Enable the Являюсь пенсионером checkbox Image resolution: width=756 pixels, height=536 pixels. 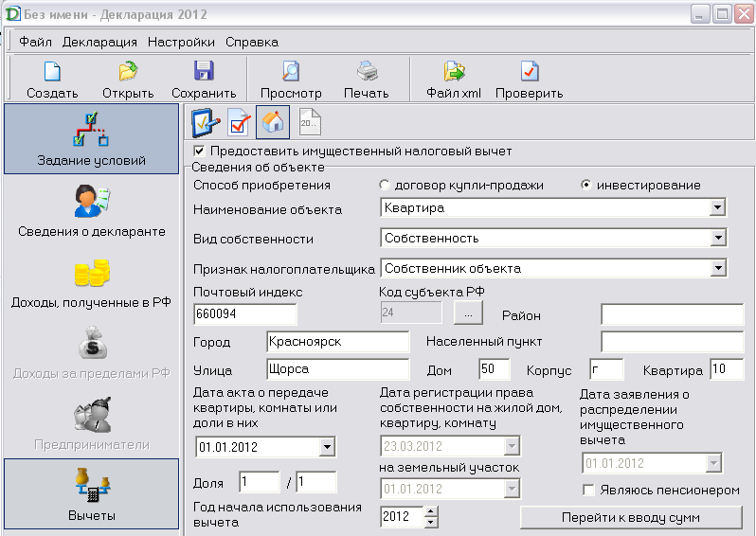[x=589, y=491]
